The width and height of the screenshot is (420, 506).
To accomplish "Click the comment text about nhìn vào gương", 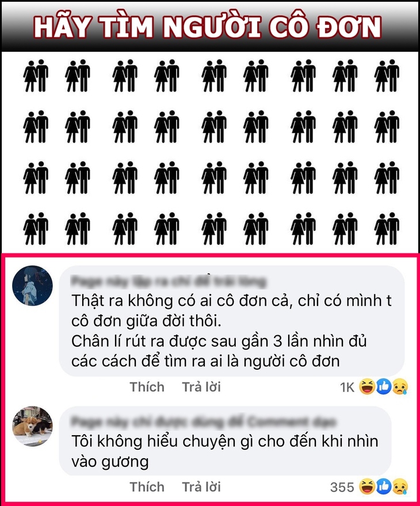I will [x=225, y=451].
